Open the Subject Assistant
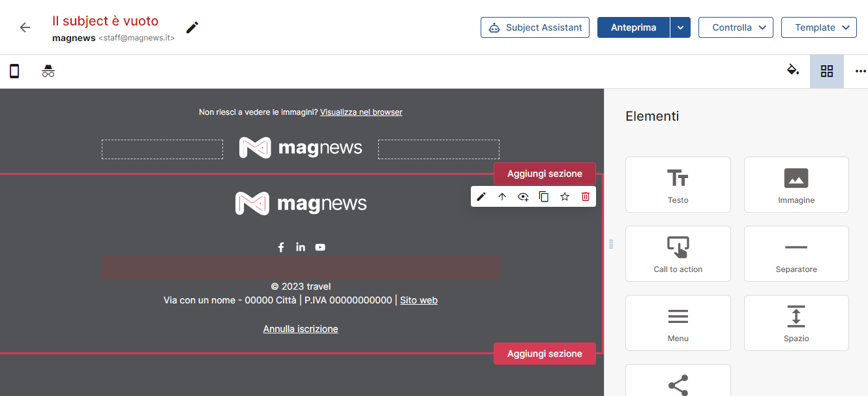The image size is (868, 396). 535,27
